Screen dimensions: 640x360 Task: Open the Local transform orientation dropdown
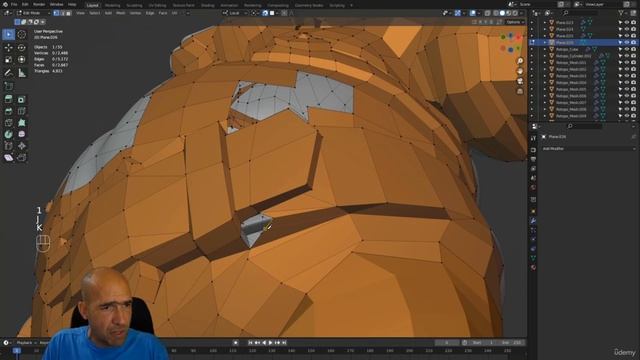(x=235, y=13)
